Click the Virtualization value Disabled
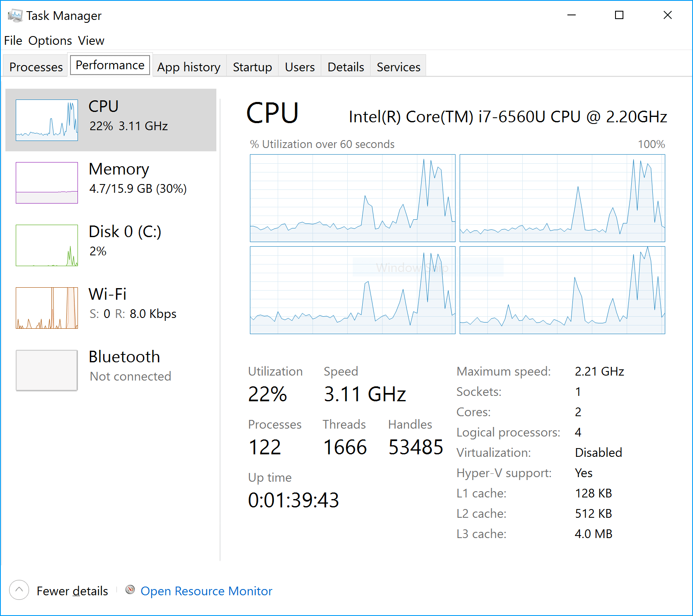The width and height of the screenshot is (693, 616). pos(598,452)
